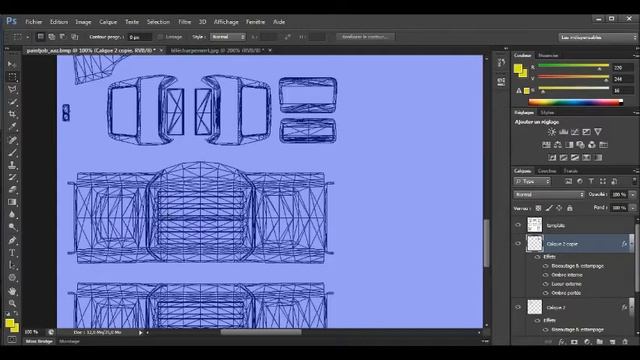Select the Type (T) tool
The height and width of the screenshot is (360, 640).
(x=12, y=253)
